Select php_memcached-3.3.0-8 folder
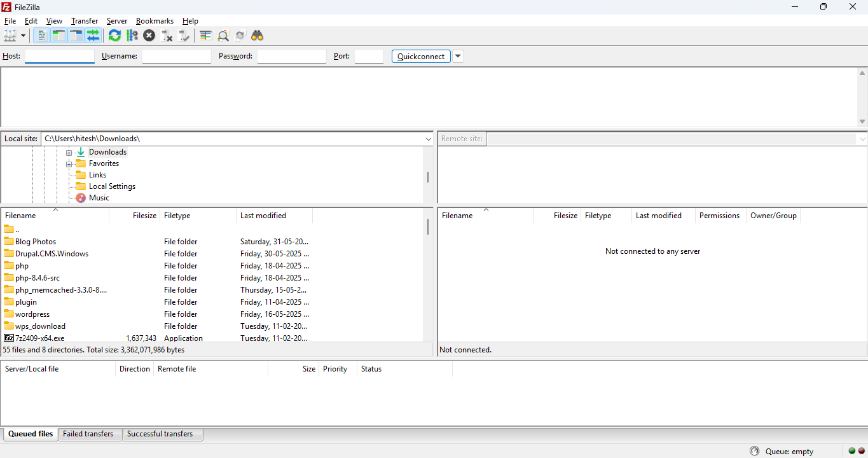868x458 pixels. pyautogui.click(x=61, y=290)
